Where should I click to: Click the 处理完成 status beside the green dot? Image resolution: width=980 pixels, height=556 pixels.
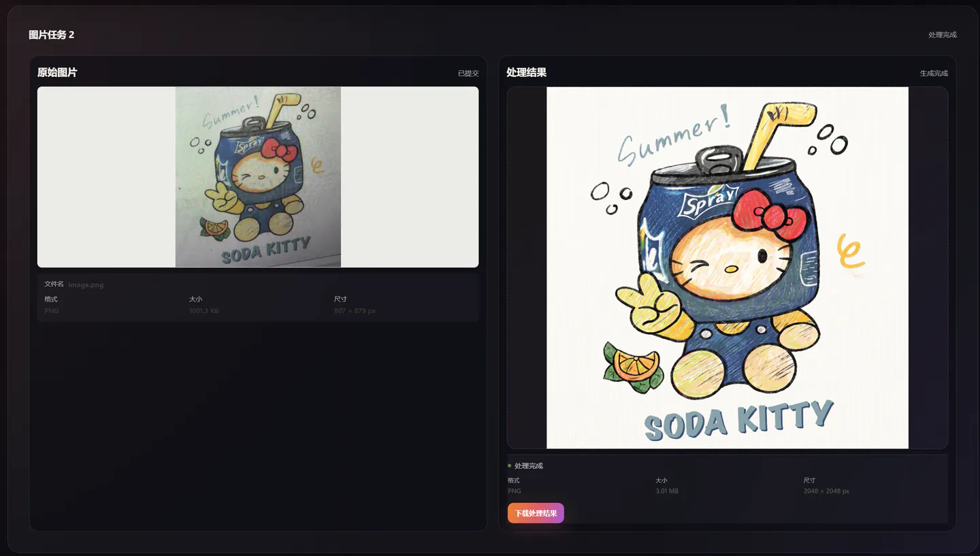(529, 465)
